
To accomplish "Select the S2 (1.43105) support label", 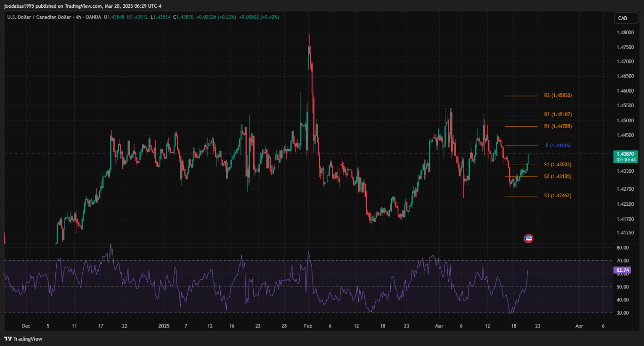I will [558, 177].
